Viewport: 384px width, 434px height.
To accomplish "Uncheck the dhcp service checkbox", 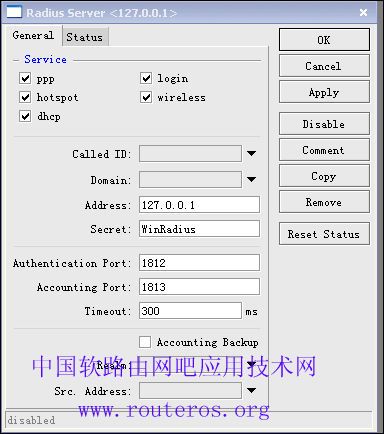I will (25, 116).
